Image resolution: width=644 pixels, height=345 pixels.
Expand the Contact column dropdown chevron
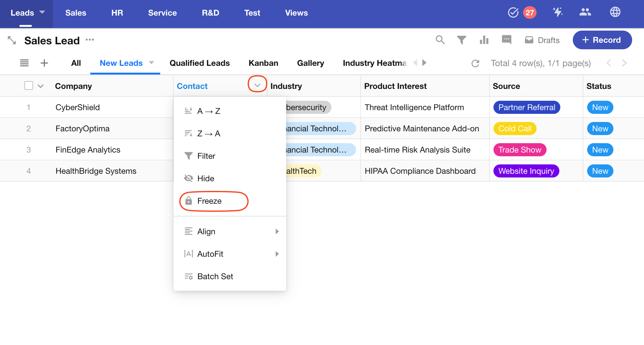(257, 85)
